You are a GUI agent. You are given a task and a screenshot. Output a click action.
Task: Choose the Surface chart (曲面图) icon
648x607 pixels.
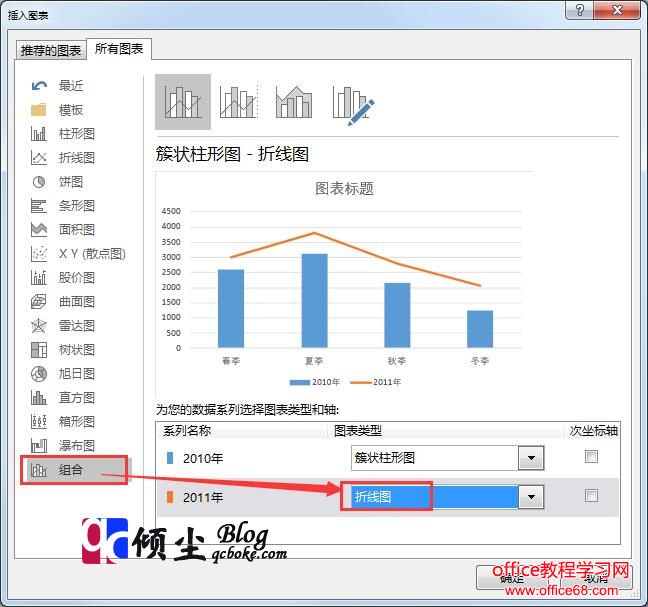click(x=39, y=302)
